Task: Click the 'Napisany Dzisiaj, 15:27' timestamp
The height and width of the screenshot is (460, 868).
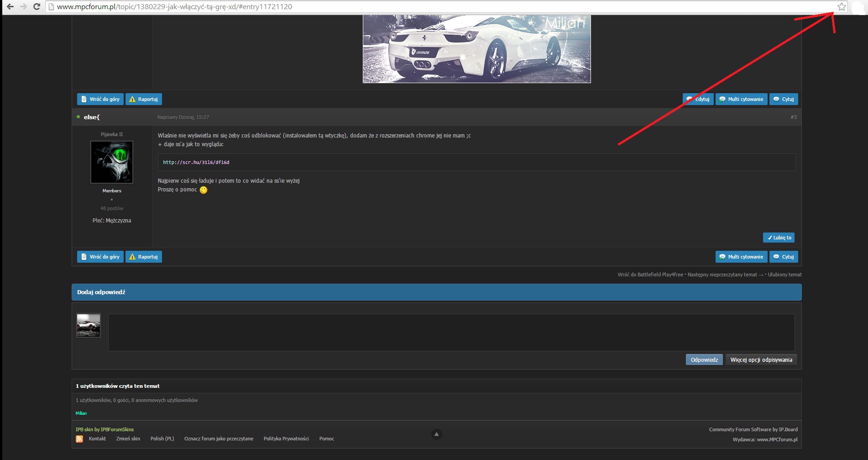Action: pos(183,117)
